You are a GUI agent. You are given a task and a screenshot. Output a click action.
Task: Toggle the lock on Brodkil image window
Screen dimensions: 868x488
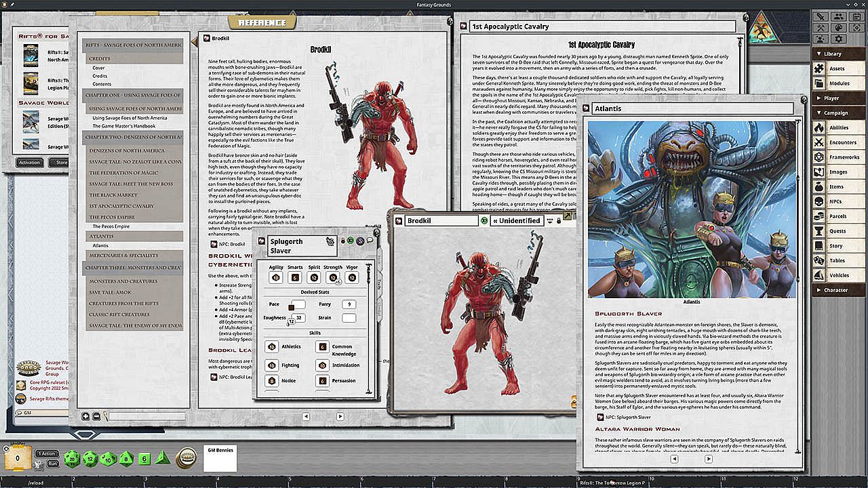coord(558,221)
